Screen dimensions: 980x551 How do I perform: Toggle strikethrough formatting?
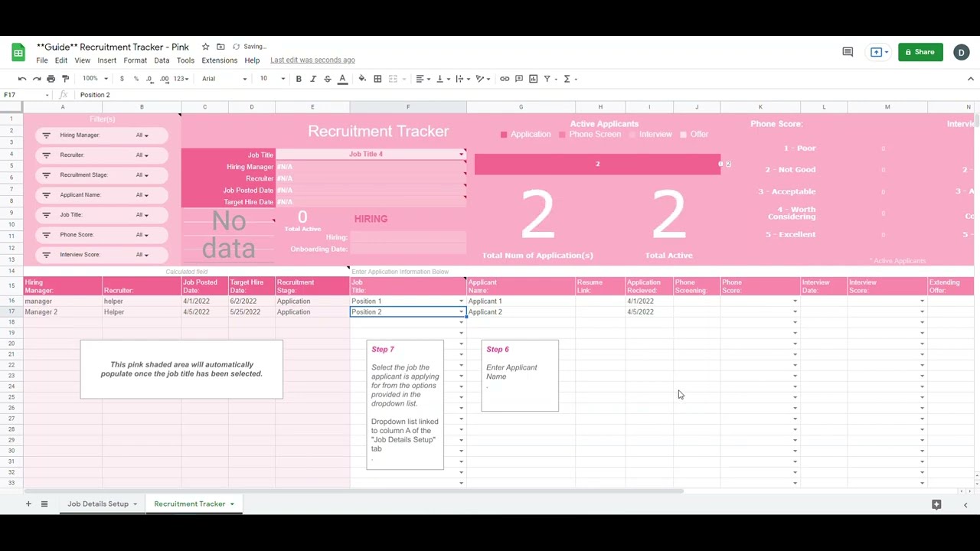click(x=328, y=79)
